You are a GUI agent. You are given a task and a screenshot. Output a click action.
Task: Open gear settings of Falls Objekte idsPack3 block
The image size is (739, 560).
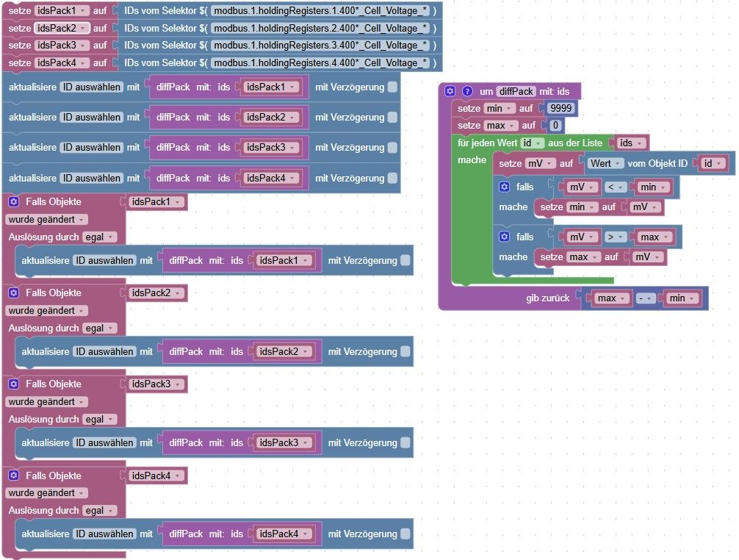pyautogui.click(x=14, y=384)
